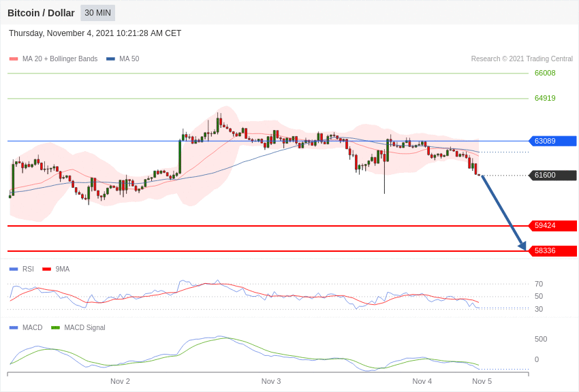Click the Nov 2 date axis label
Viewport: 579px width, 392px height.
120,381
